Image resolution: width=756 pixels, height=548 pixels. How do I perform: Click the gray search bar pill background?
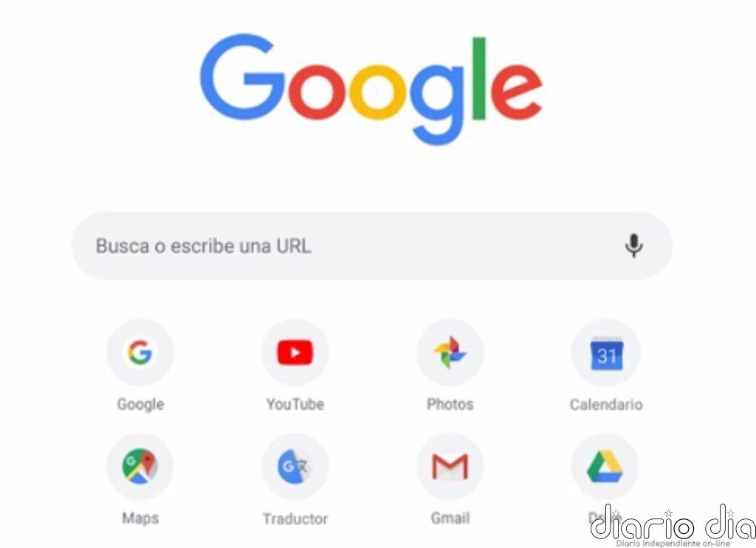372,245
